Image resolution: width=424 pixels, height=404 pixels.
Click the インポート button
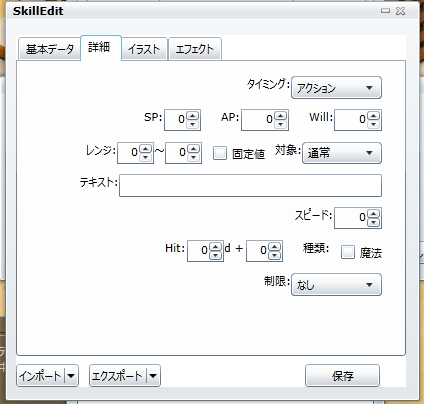coord(40,376)
